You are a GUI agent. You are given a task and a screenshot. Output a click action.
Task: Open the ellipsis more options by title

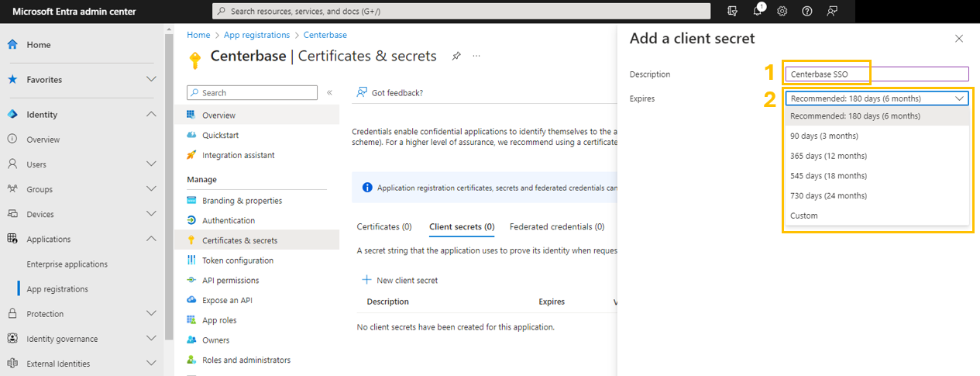pos(476,56)
